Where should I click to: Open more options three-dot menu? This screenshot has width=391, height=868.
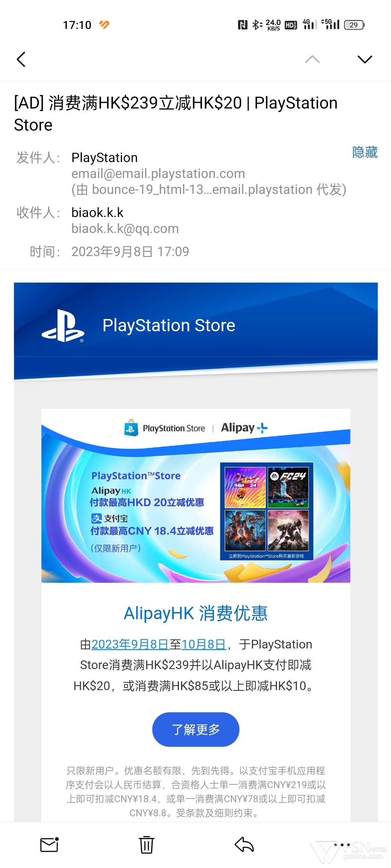[342, 845]
